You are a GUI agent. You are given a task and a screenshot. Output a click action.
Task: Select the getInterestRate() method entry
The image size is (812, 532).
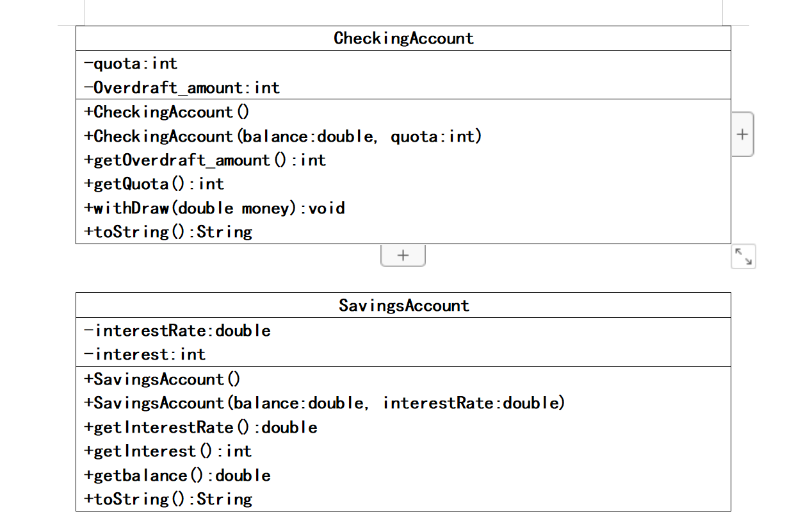200,427
